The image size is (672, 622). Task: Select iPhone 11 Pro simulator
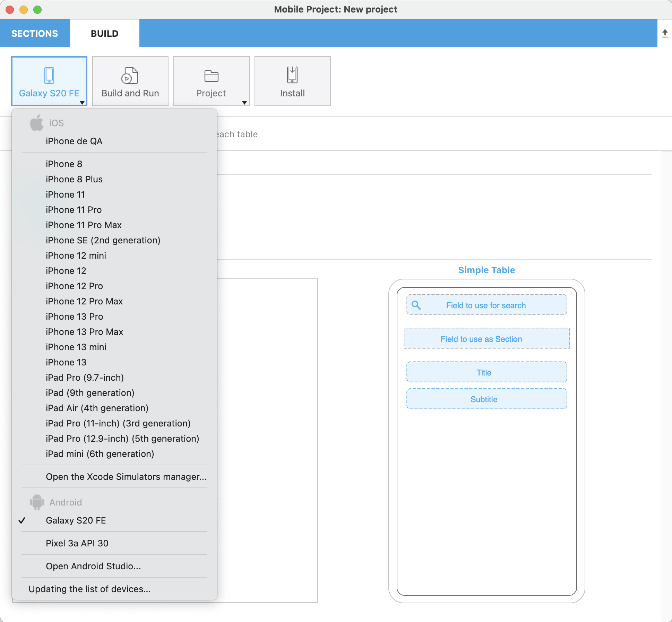coord(114,210)
